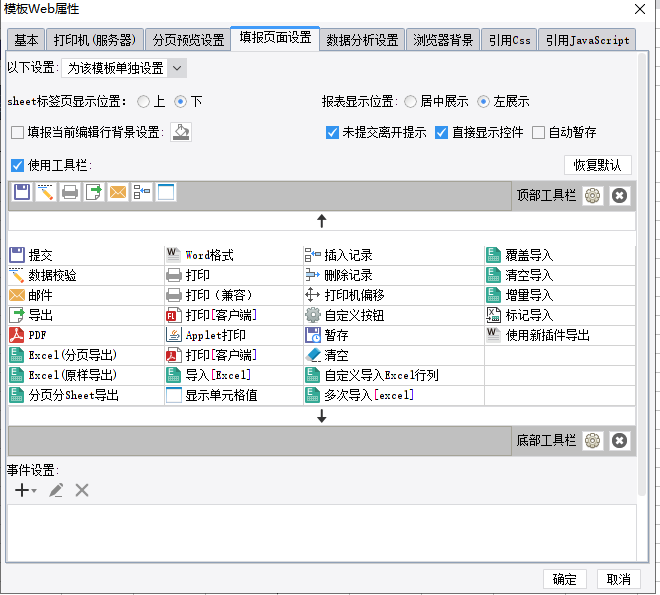
Task: Clear the bottom toolbar with its X icon
Action: click(619, 441)
